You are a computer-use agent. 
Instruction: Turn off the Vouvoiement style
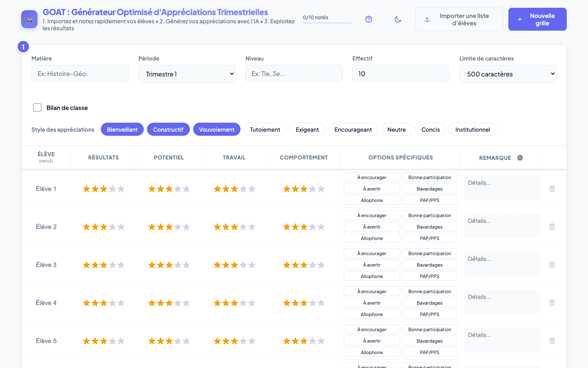click(x=216, y=129)
